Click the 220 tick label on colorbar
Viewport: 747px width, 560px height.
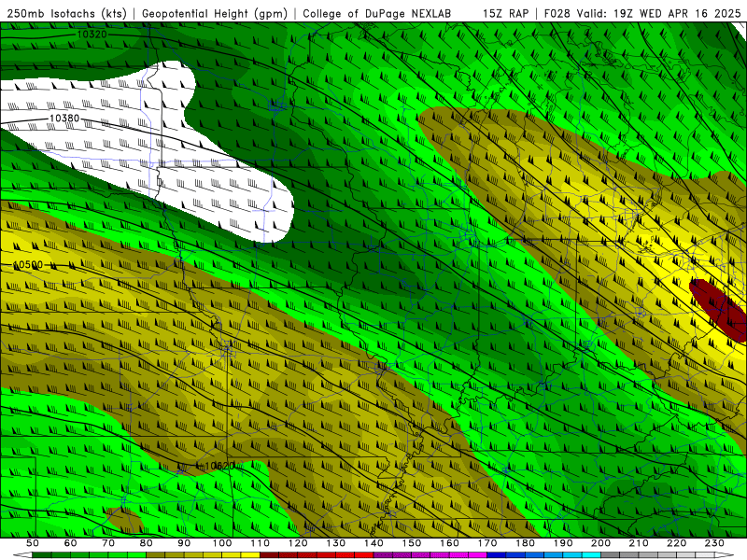(677, 543)
